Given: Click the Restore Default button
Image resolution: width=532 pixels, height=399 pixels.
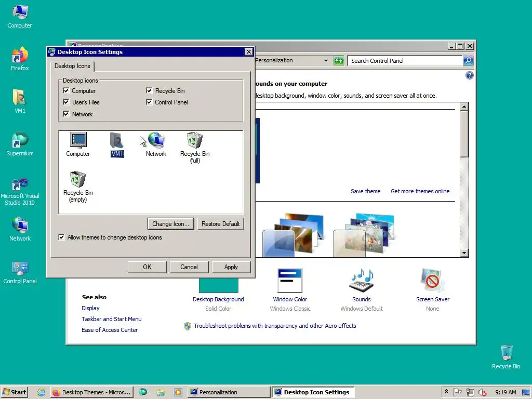Looking at the screenshot, I should [220, 224].
